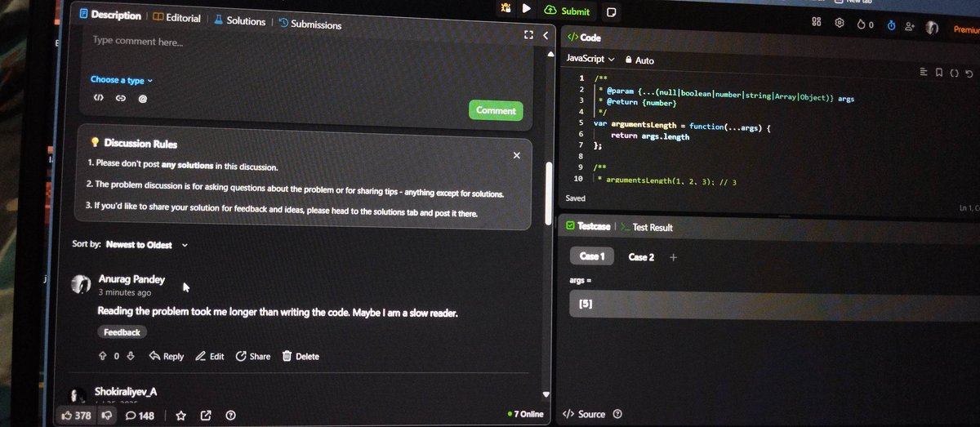Format code with the lines icon
Screen dimensions: 980x427
tap(924, 72)
